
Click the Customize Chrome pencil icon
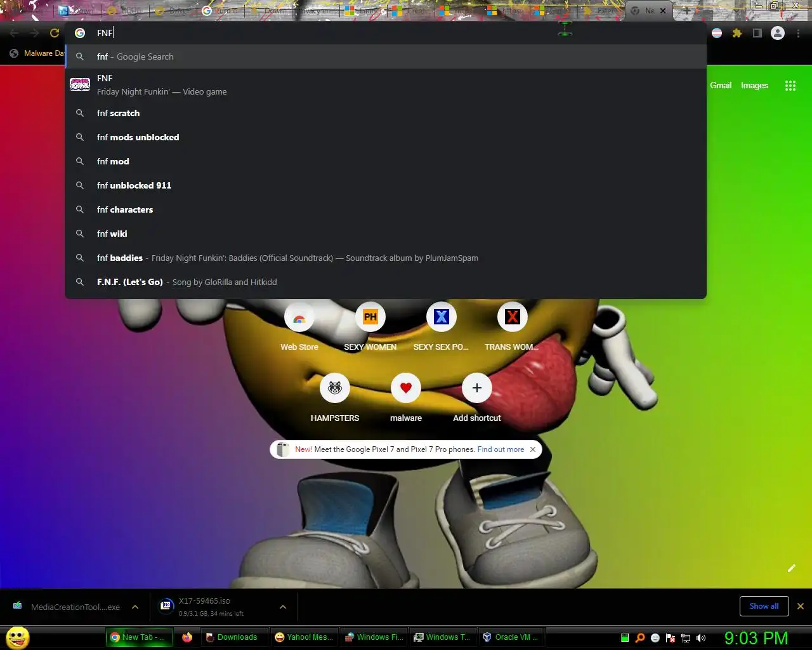(x=791, y=568)
